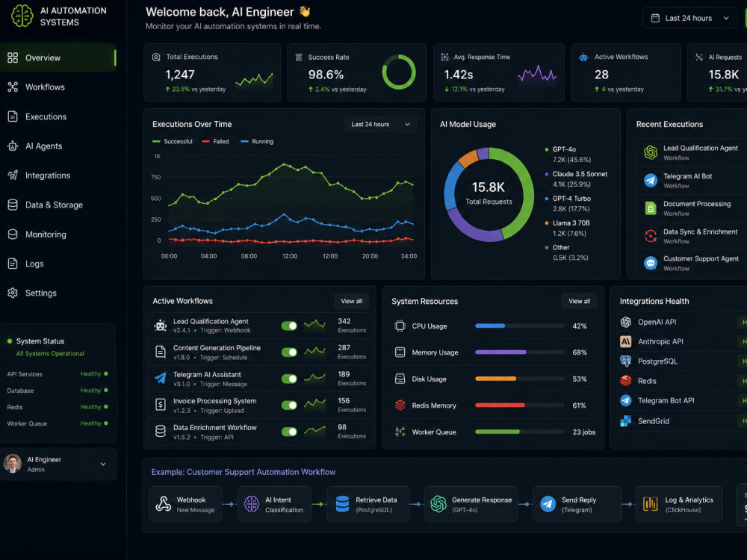Click the Logs sidebar icon
Image resolution: width=747 pixels, height=560 pixels.
(13, 264)
